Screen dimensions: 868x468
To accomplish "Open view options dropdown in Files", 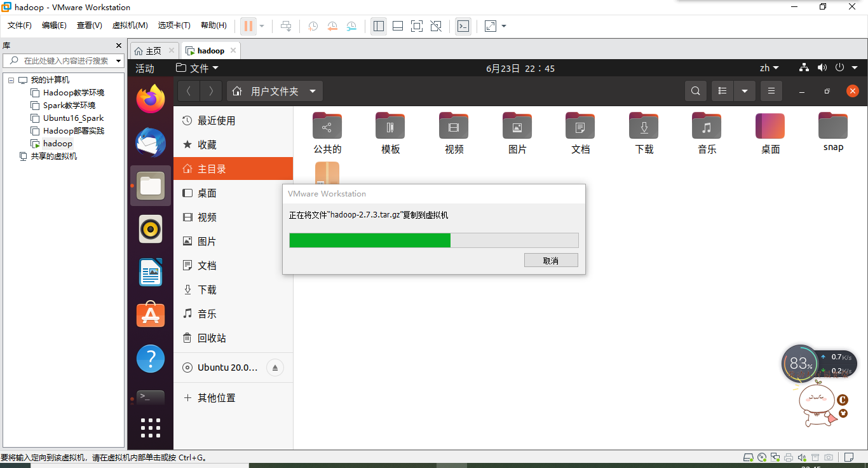I will click(744, 91).
